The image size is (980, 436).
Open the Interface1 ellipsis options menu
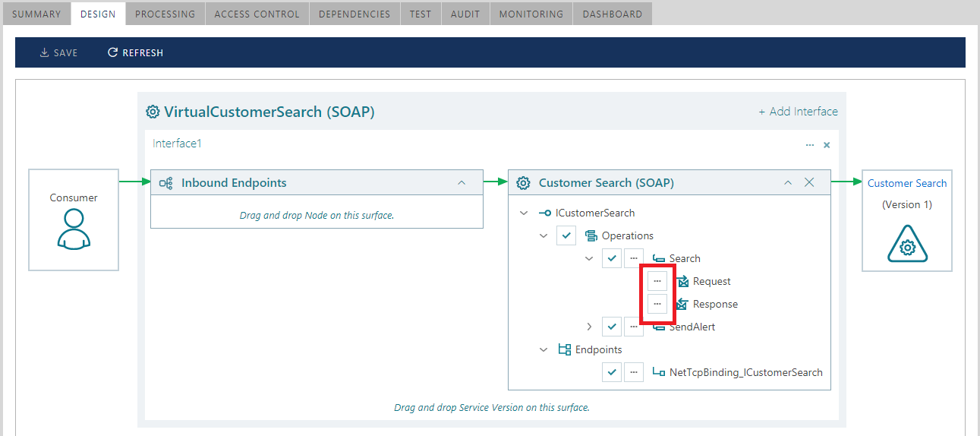(810, 144)
